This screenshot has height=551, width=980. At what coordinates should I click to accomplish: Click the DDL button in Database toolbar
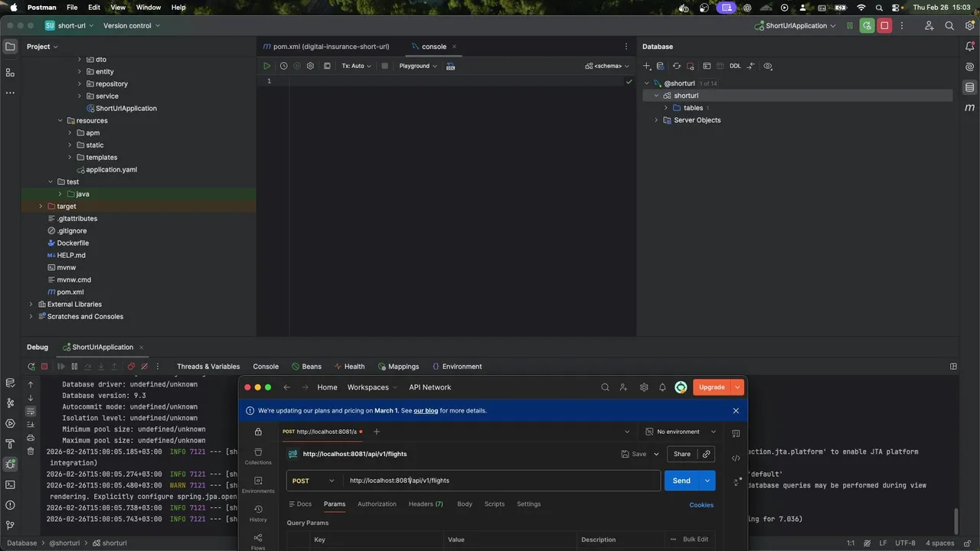point(735,66)
